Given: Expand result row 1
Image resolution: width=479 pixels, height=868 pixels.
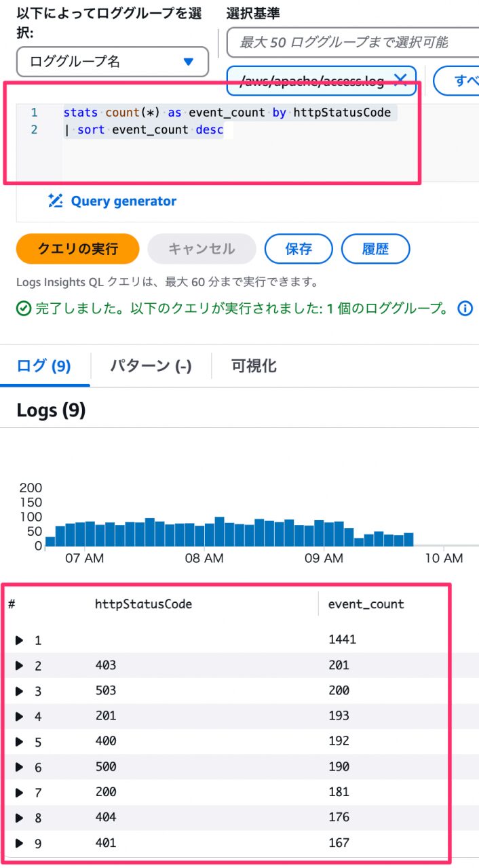Looking at the screenshot, I should pos(20,640).
